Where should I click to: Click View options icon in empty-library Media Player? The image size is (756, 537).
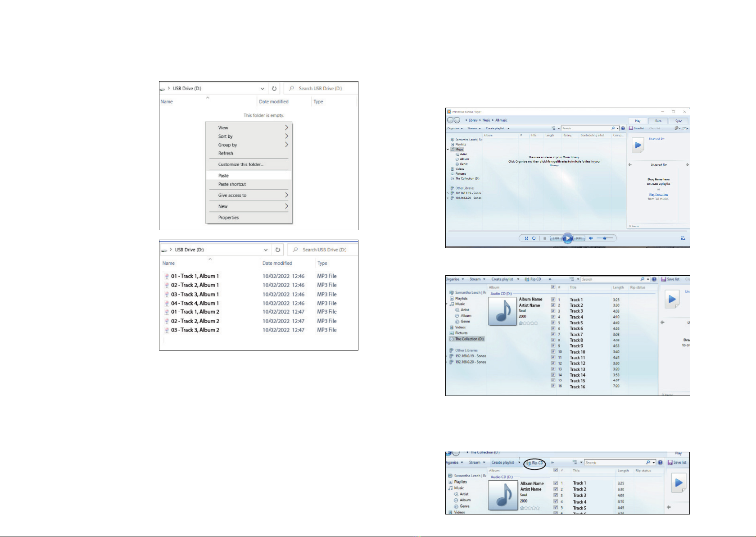coord(554,128)
